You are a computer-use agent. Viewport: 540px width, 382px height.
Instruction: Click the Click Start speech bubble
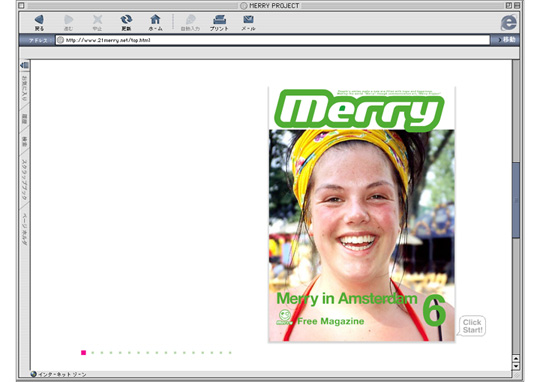coord(471,326)
